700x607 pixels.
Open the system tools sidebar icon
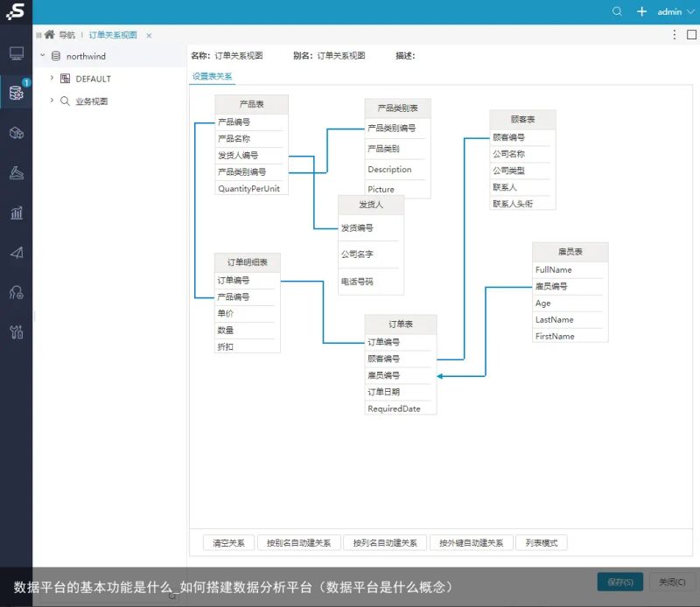coord(17,332)
